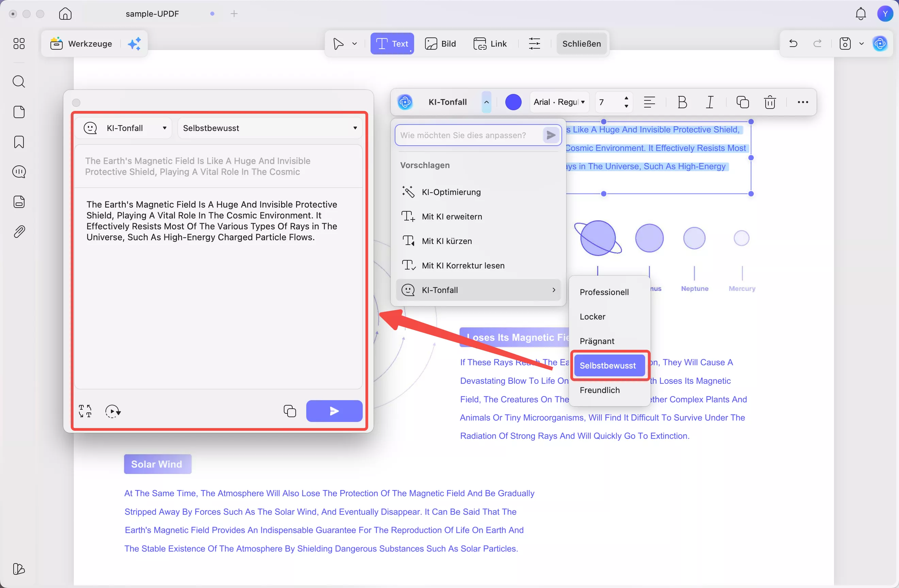Click the trash delete icon in text toolbar
Screen dimensions: 899x588
point(769,102)
